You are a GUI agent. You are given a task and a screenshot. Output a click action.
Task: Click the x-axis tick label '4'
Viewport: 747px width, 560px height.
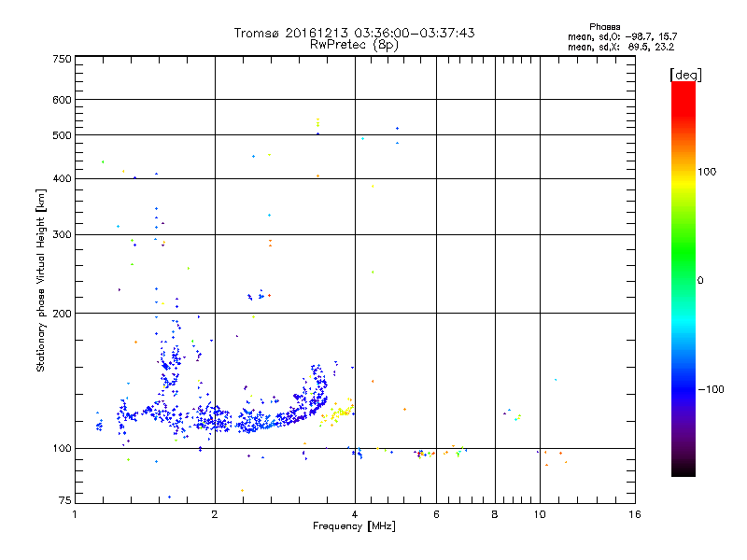[355, 514]
